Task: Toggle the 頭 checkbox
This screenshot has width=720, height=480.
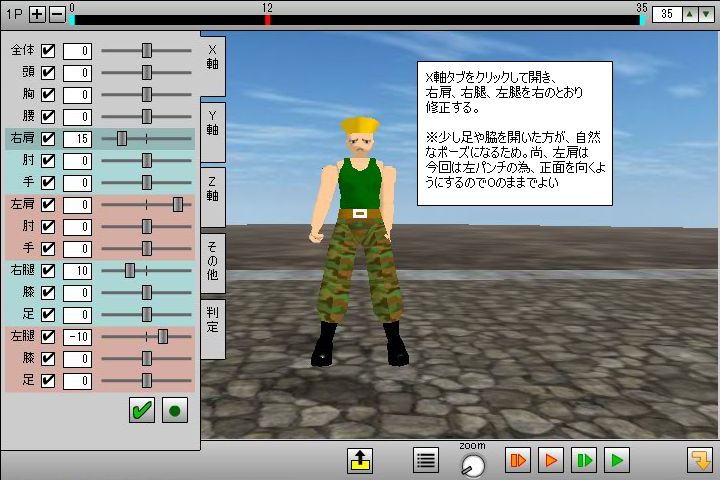Action: tap(48, 73)
